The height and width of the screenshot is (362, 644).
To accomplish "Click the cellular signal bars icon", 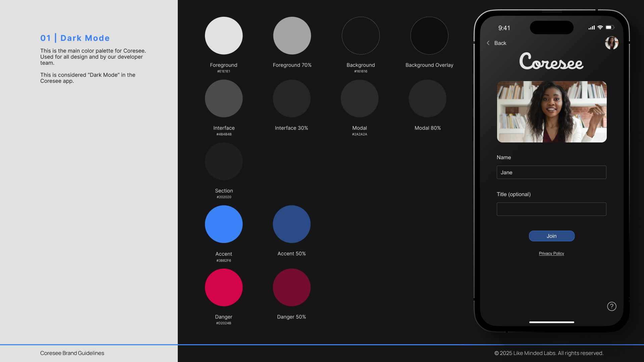I will (x=591, y=28).
